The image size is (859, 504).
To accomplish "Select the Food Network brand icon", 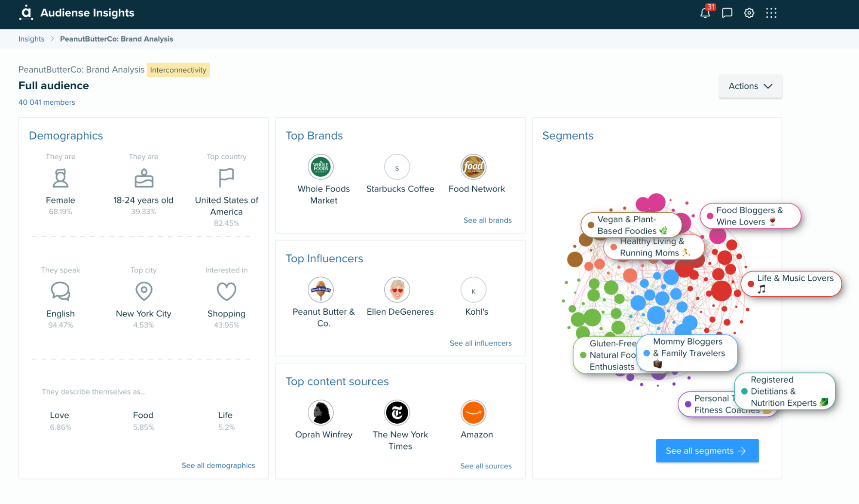I will tap(475, 167).
